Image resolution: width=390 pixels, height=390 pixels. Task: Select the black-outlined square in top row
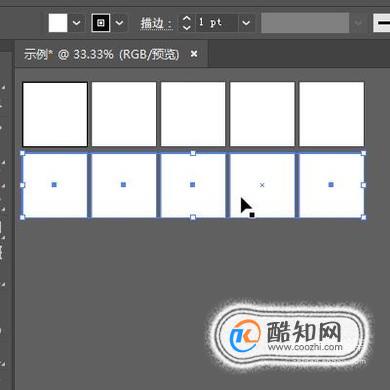[55, 114]
